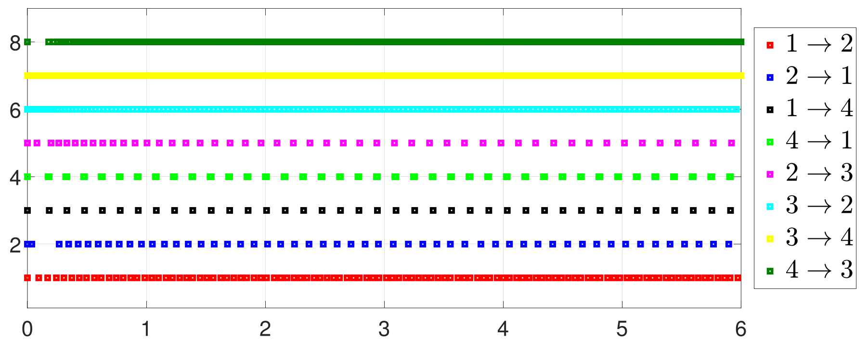Select the x-axis tick label "6"
The image size is (868, 353).
pos(741,329)
